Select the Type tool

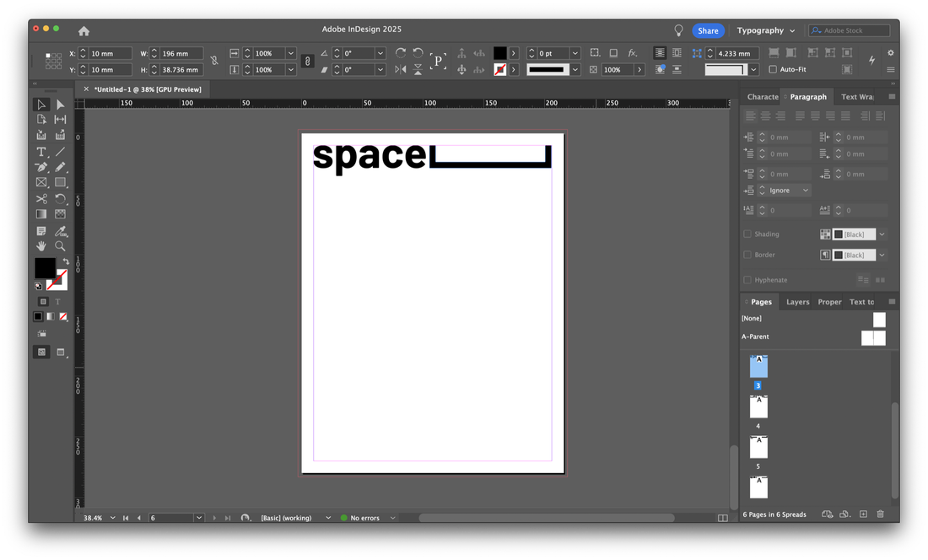coord(40,152)
